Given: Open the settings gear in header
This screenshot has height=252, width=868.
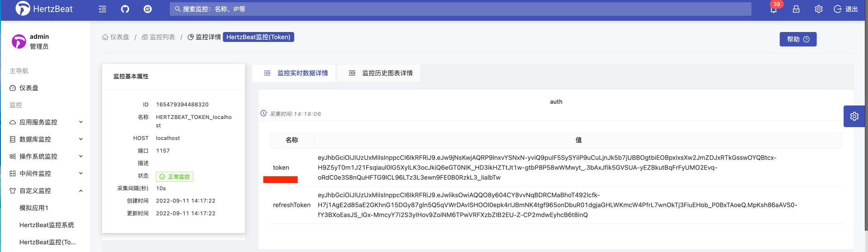Looking at the screenshot, I should (819, 9).
